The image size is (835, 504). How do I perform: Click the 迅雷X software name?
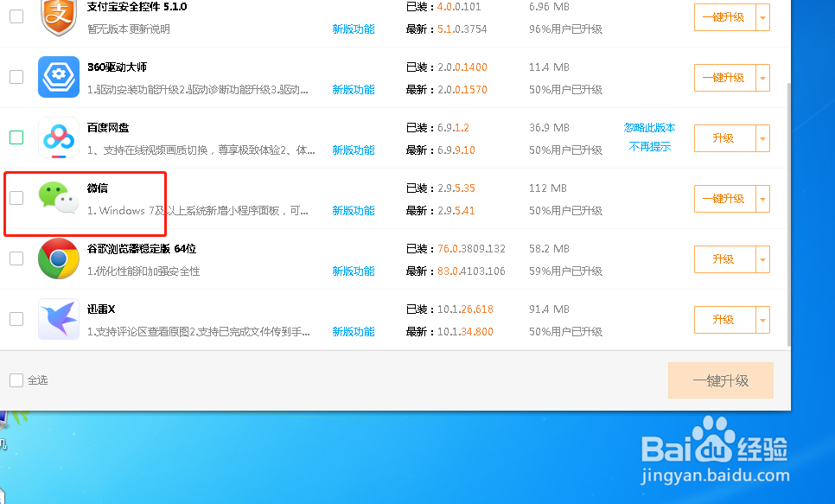(101, 309)
